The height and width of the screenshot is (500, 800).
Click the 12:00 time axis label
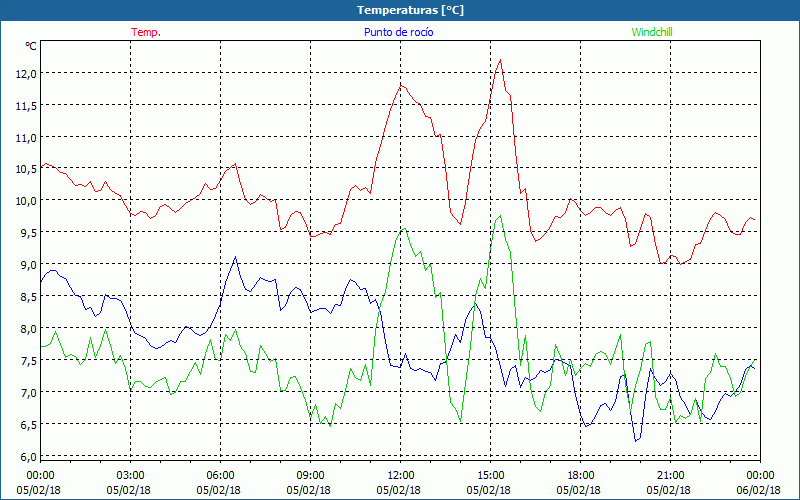401,476
